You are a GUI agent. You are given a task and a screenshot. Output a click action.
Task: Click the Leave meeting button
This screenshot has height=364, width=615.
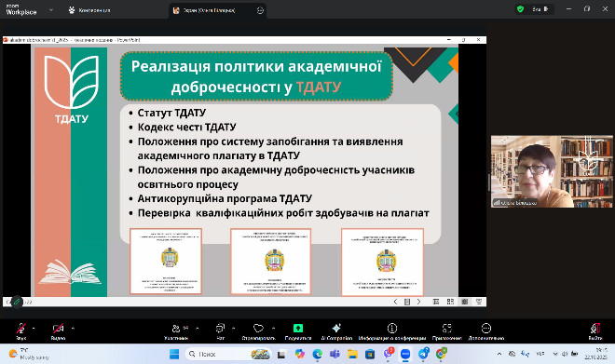click(595, 331)
